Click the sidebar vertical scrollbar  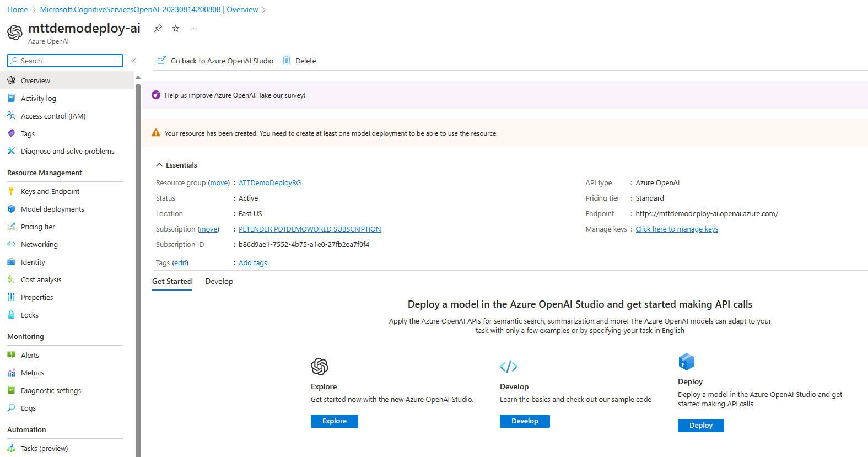pos(138,269)
